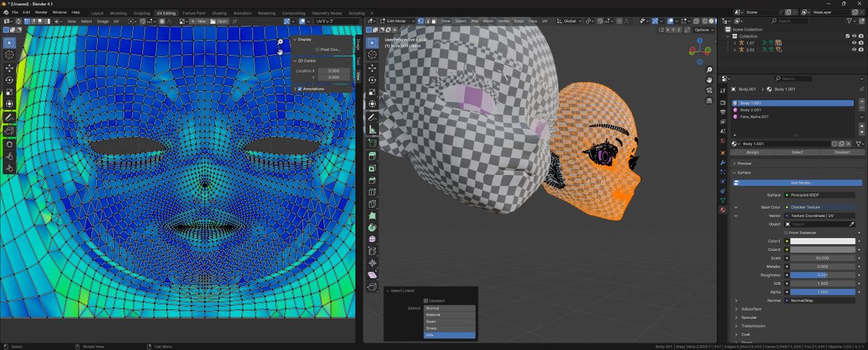The width and height of the screenshot is (868, 350).
Task: Select the Move tool in 3D viewport
Action: 372,68
